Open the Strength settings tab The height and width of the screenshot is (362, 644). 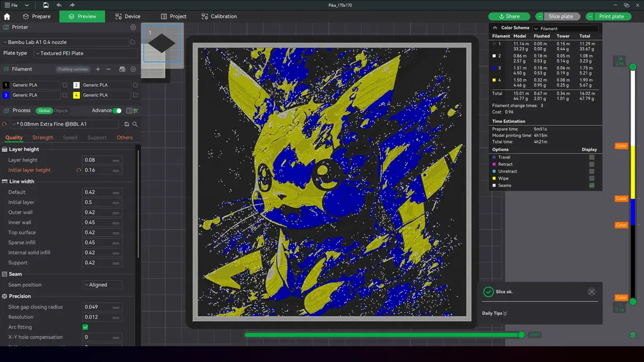click(x=42, y=137)
